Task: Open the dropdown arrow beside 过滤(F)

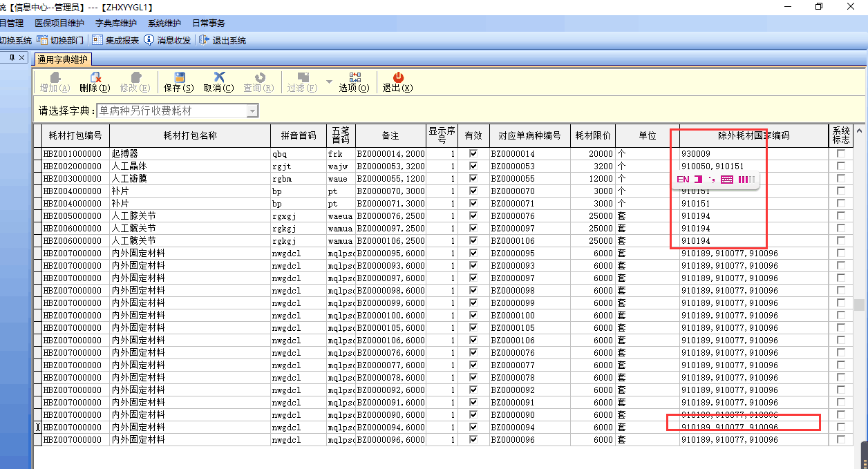Action: click(329, 82)
